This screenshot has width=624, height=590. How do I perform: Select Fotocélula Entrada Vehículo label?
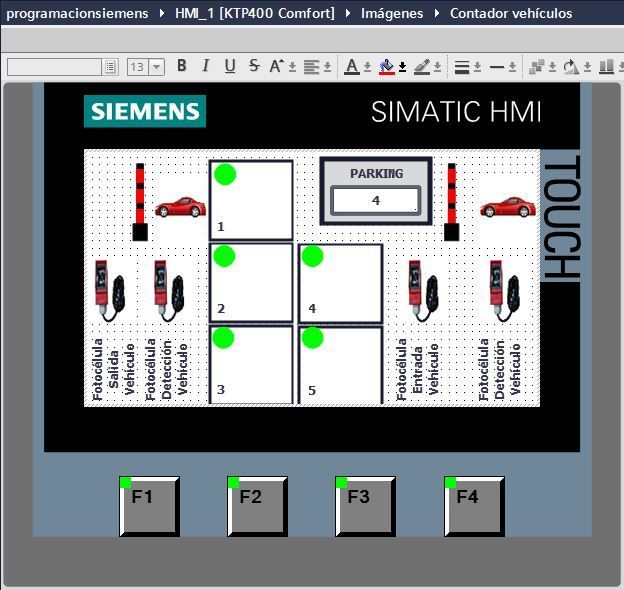417,369
